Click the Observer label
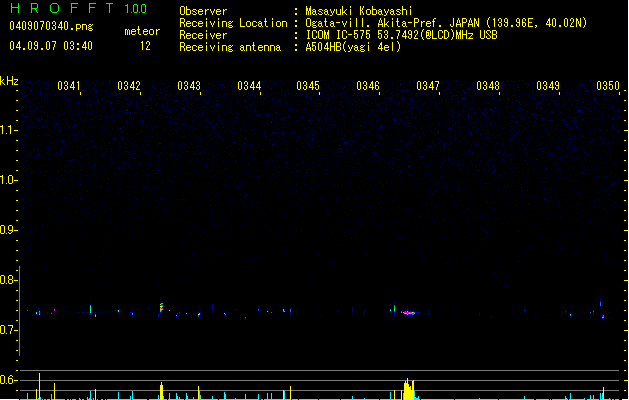This screenshot has height=400, width=629. point(203,11)
